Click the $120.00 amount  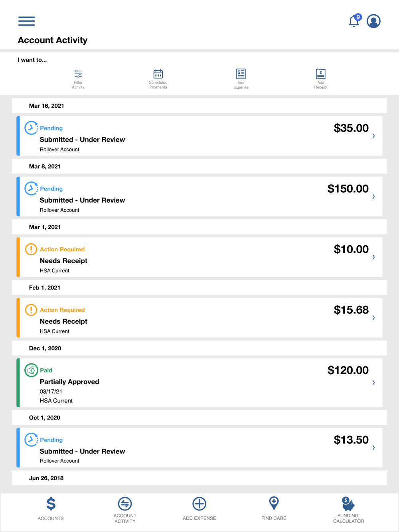[x=348, y=370]
